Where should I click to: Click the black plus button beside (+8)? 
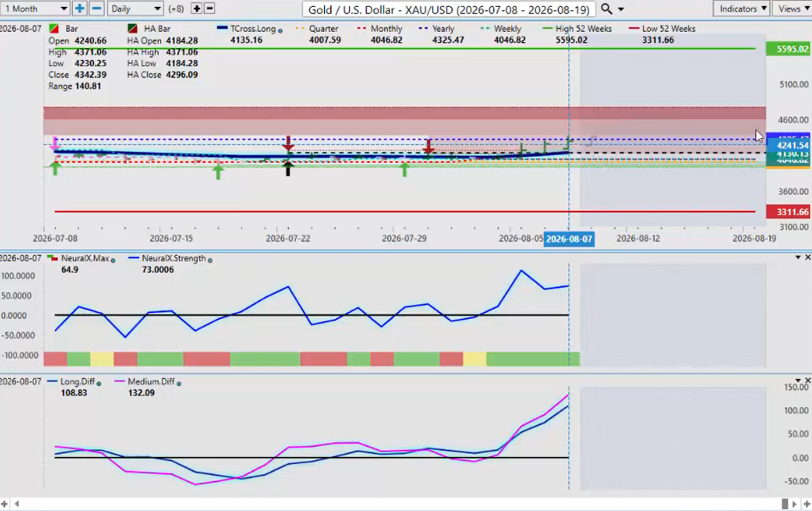click(197, 9)
